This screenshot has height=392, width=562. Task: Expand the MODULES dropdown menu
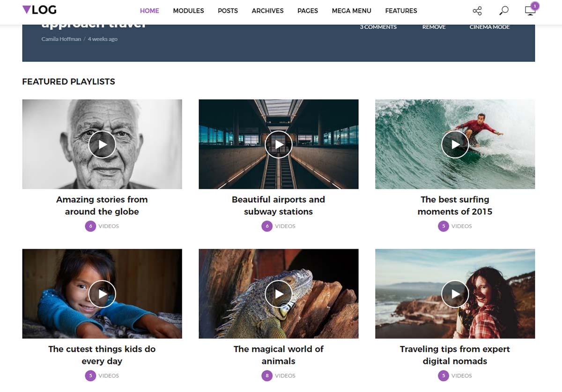point(188,10)
